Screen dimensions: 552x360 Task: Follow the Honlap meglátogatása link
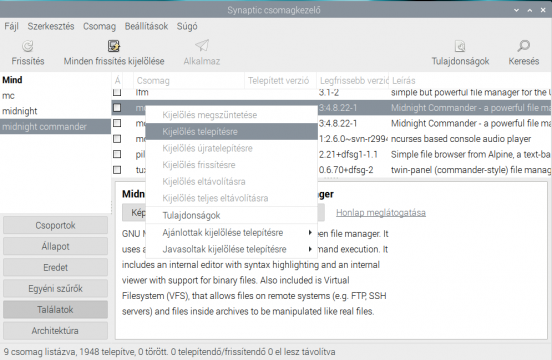click(x=381, y=213)
